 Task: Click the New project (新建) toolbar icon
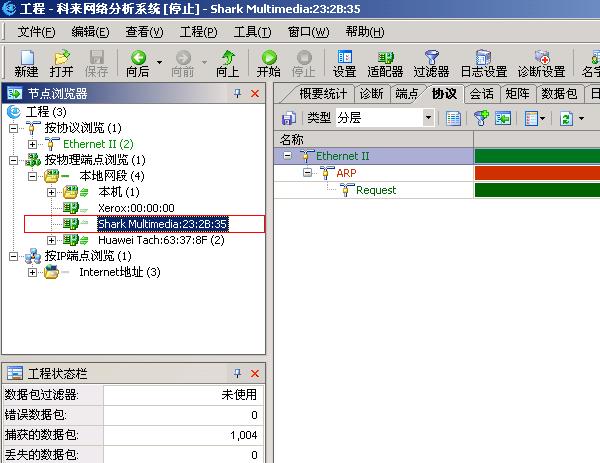point(26,64)
